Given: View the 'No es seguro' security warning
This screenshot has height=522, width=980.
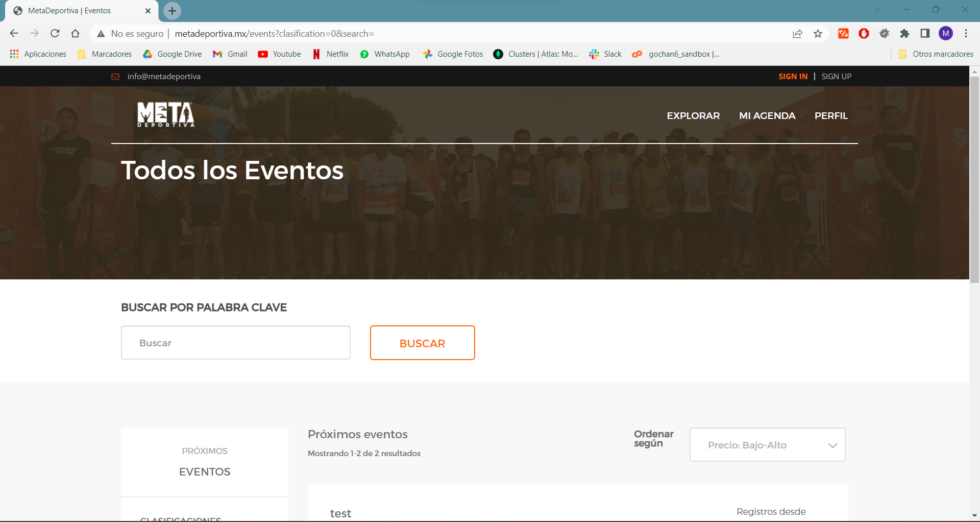Looking at the screenshot, I should point(131,34).
